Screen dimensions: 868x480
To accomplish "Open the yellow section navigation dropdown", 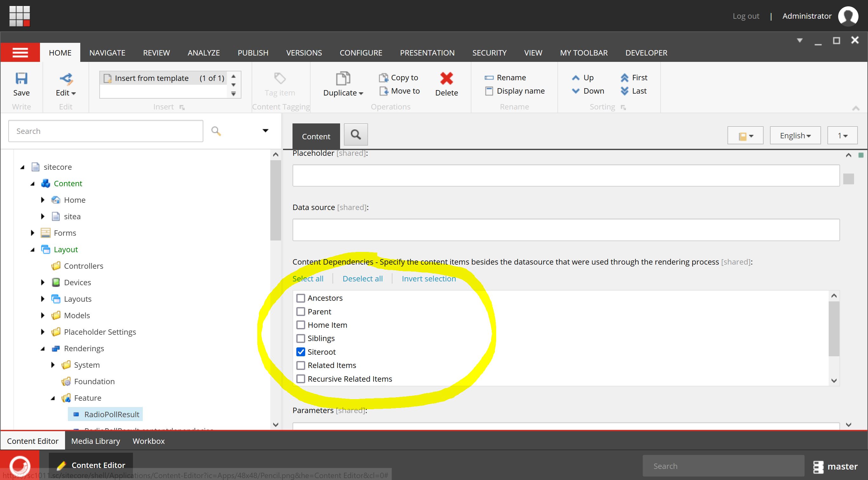I will [745, 135].
